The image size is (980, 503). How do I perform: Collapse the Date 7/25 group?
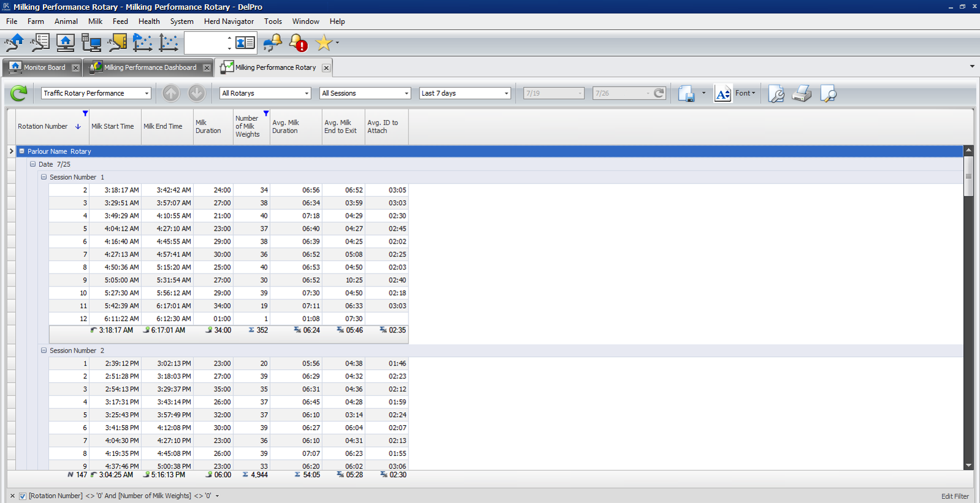[x=33, y=164]
